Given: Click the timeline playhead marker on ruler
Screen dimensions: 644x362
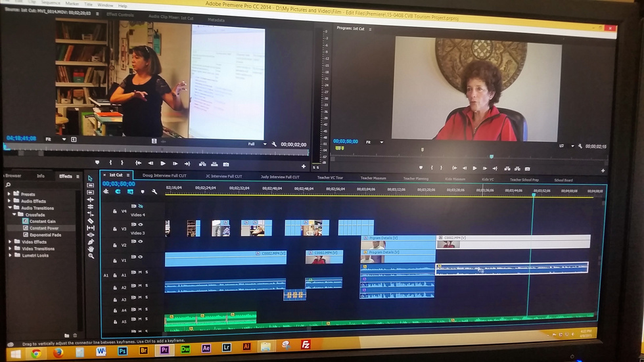Looking at the screenshot, I should [533, 194].
